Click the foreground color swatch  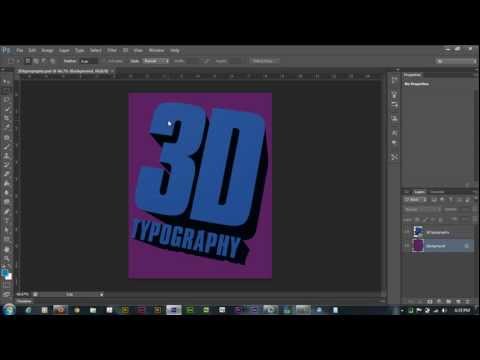click(4, 273)
